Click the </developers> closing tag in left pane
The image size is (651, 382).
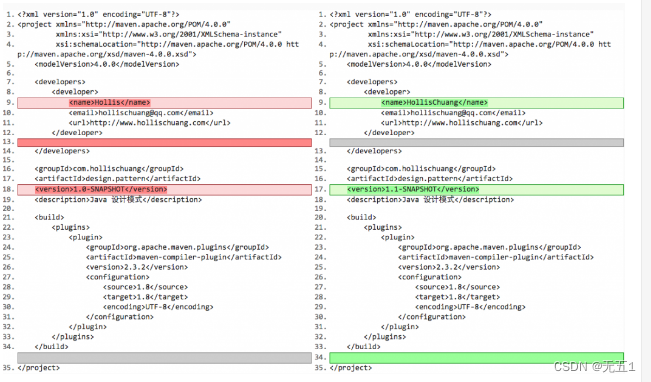(x=62, y=151)
